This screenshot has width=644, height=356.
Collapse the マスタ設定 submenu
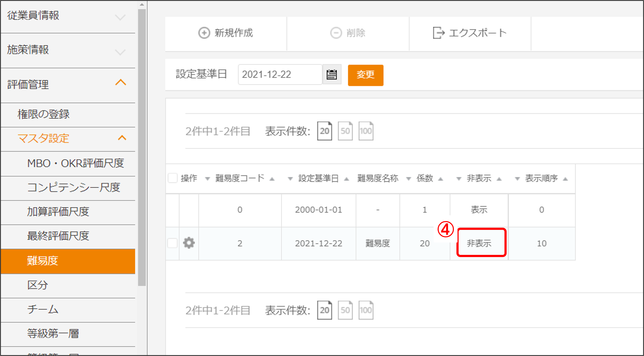[x=122, y=138]
